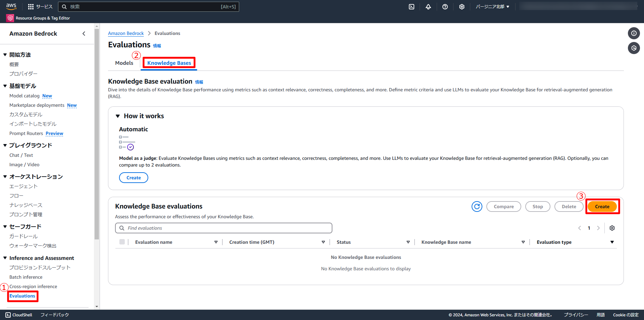The width and height of the screenshot is (644, 320).
Task: Click 情報 link beside Knowledge Base evaluation
Action: coord(199,82)
